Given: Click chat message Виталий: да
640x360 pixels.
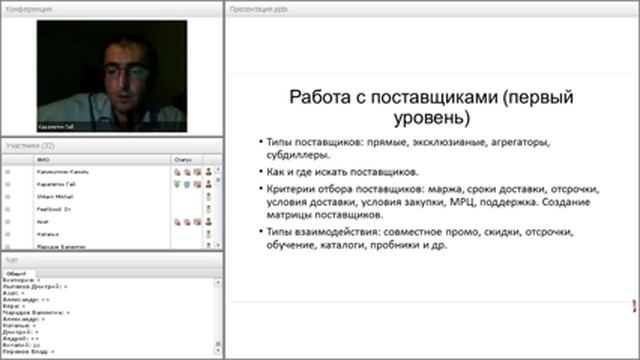Looking at the screenshot, I should coord(21,345).
